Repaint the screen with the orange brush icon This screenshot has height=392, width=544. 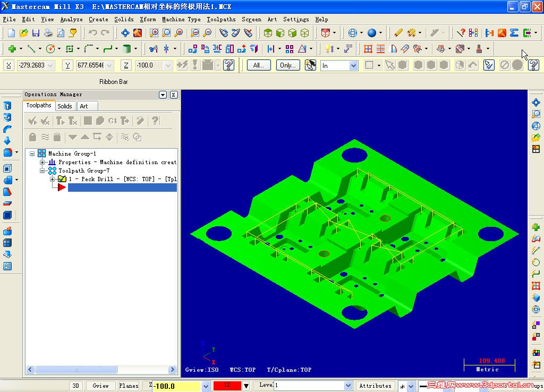[x=138, y=33]
